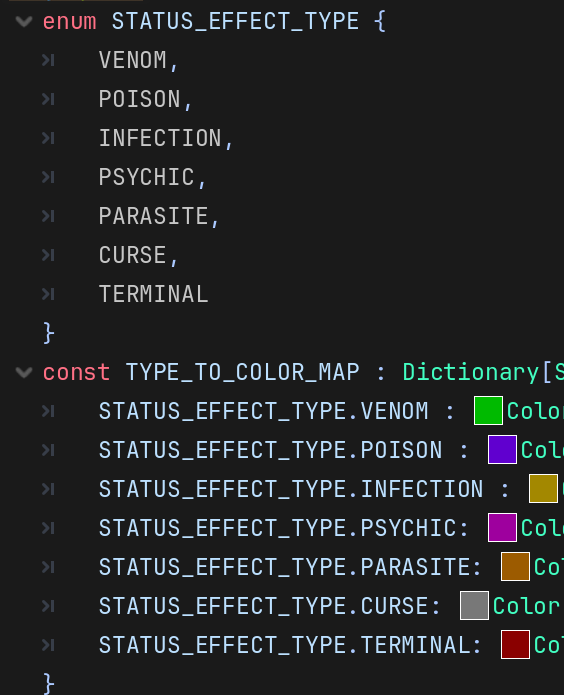Click the STATUS_EFFECT_TYPE.INFECTION dictionary key
564x695 pixels.
pyautogui.click(x=291, y=489)
